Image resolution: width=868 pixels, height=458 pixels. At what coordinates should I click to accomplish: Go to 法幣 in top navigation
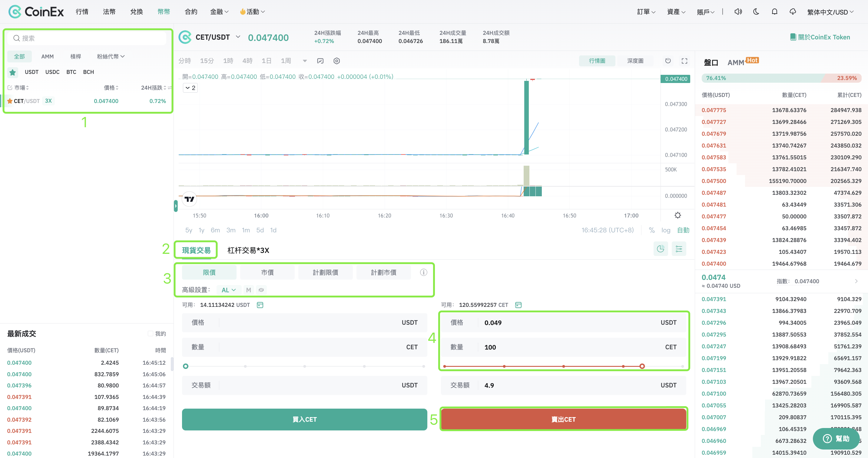point(109,12)
